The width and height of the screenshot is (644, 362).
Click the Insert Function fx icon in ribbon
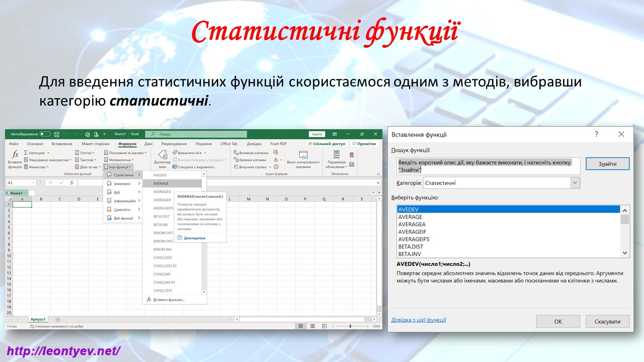[x=15, y=155]
